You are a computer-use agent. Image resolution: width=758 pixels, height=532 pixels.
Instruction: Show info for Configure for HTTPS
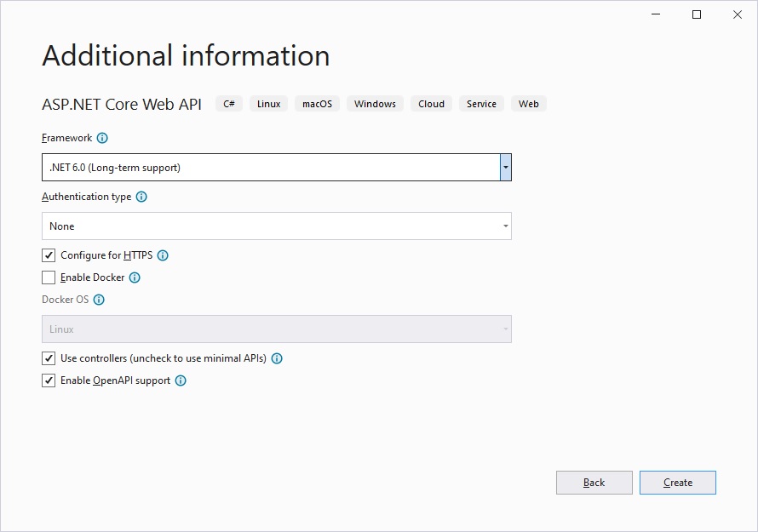163,255
